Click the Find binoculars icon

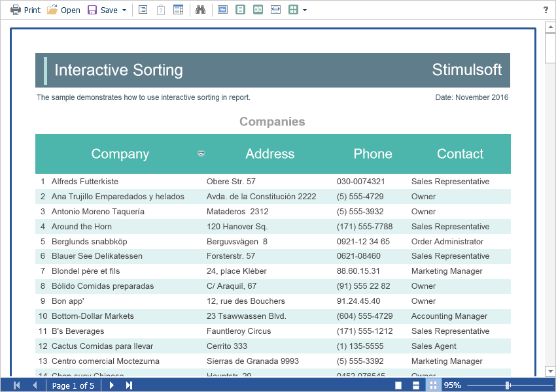point(201,10)
